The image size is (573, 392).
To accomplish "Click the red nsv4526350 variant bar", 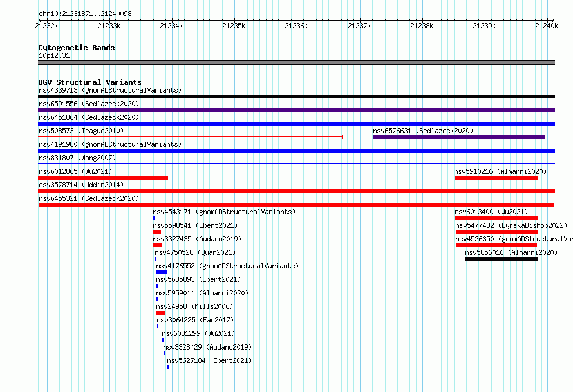I will (496, 245).
